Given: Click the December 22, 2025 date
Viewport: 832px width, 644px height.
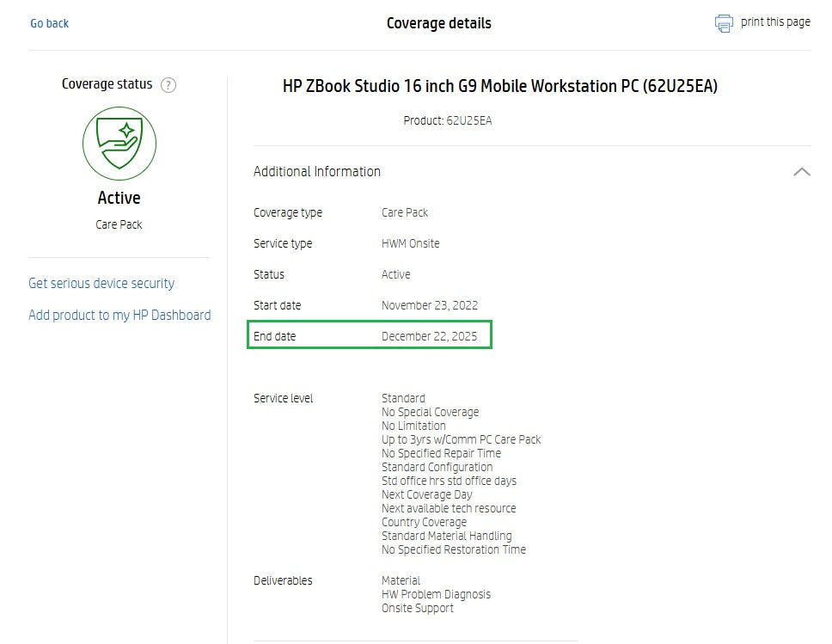Looking at the screenshot, I should tap(429, 336).
